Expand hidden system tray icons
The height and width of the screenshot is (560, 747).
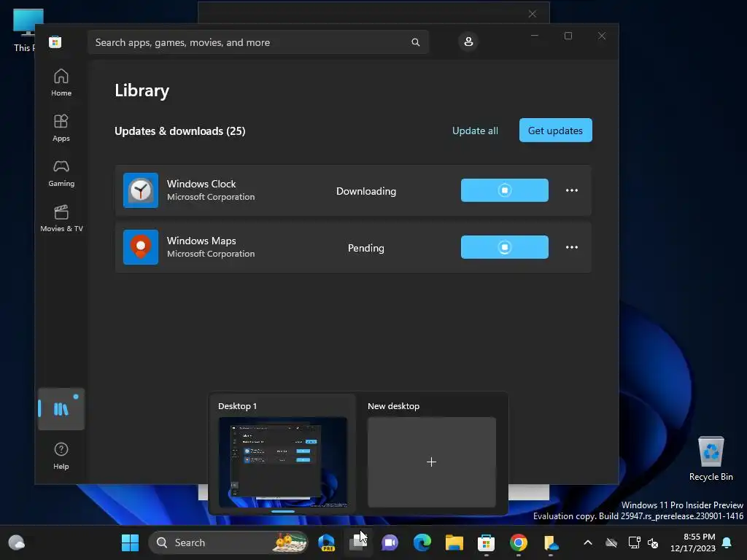588,542
